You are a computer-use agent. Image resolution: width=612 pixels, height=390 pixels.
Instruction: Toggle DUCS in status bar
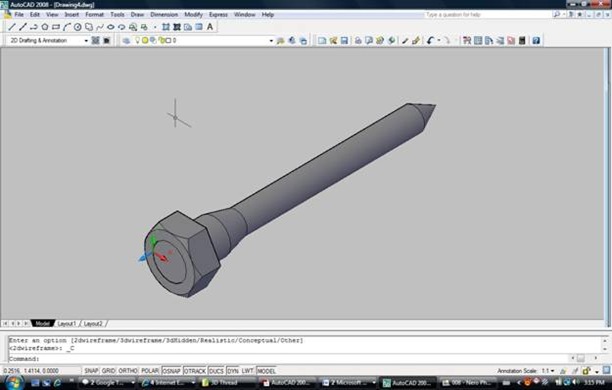click(216, 370)
